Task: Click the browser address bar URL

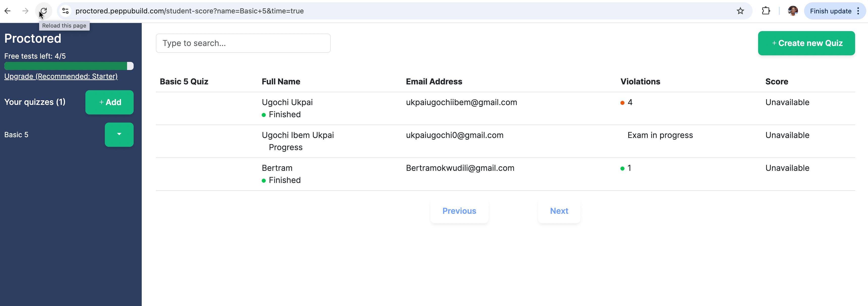Action: (x=189, y=11)
